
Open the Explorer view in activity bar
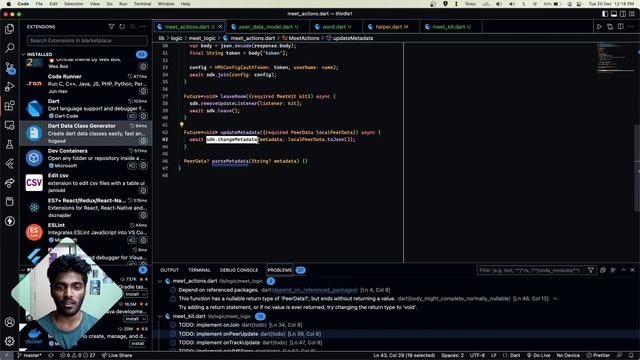9,29
